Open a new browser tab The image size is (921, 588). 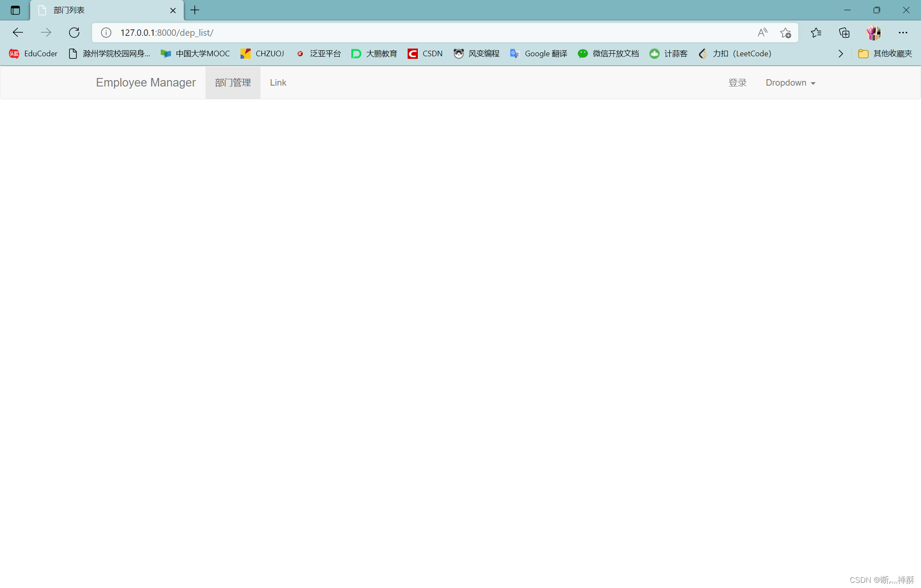(x=195, y=10)
